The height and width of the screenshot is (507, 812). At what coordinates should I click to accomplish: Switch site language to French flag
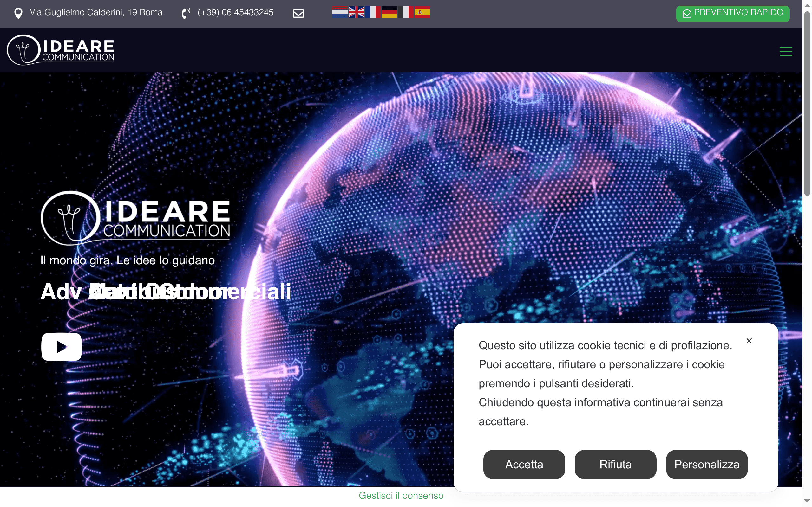[x=373, y=12]
